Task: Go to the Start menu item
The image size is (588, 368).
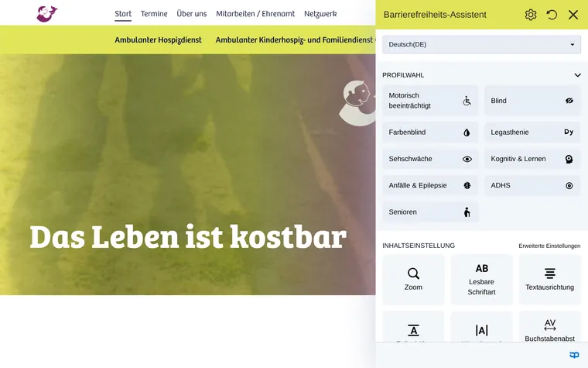Action: [x=123, y=14]
